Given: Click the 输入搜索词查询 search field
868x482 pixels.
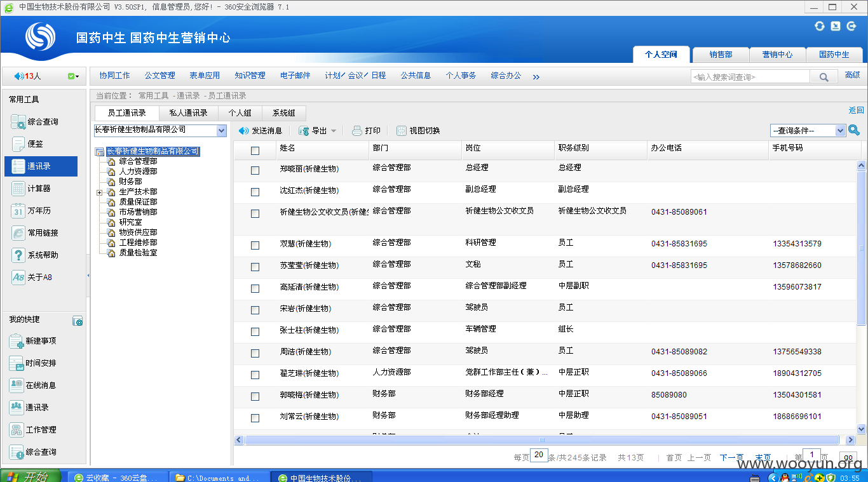Looking at the screenshot, I should (750, 77).
